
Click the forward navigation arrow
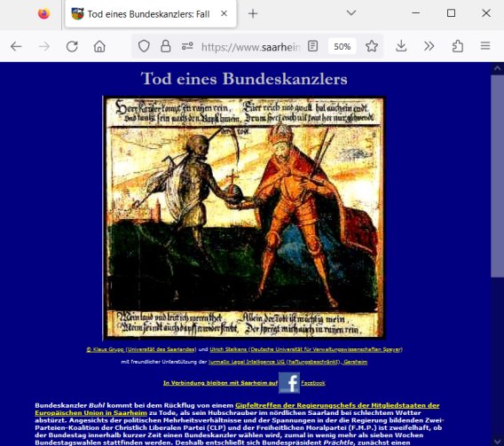tap(44, 47)
